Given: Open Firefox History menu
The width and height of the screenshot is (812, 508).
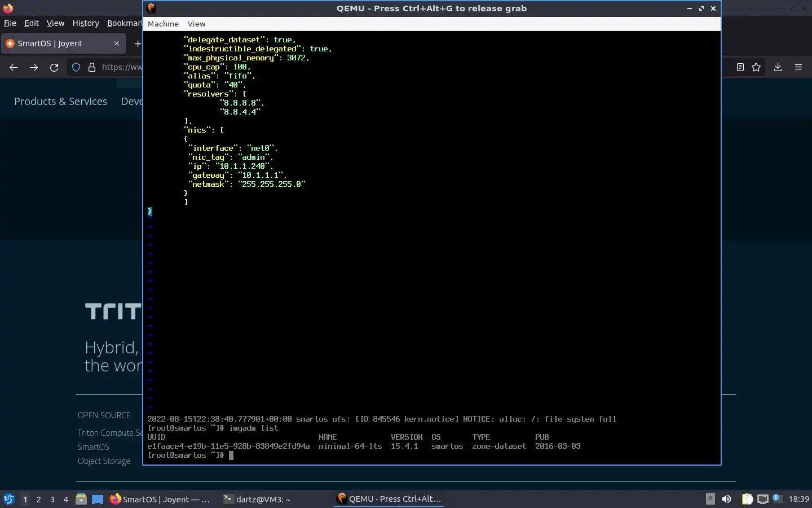Looking at the screenshot, I should [86, 23].
